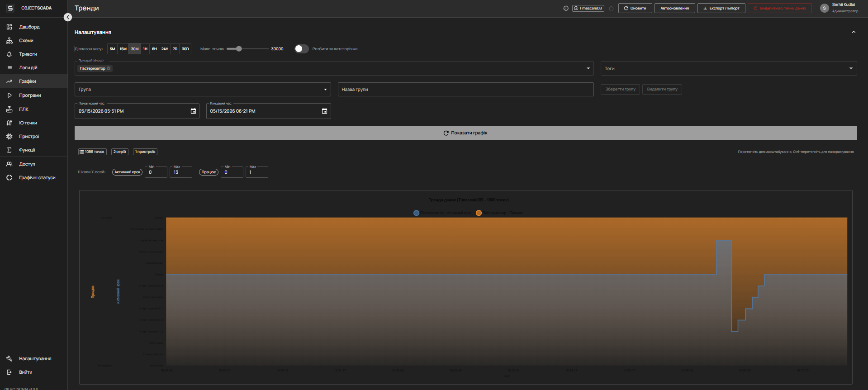868x390 pixels.
Task: Click the Активний крок Max field
Action: point(180,172)
